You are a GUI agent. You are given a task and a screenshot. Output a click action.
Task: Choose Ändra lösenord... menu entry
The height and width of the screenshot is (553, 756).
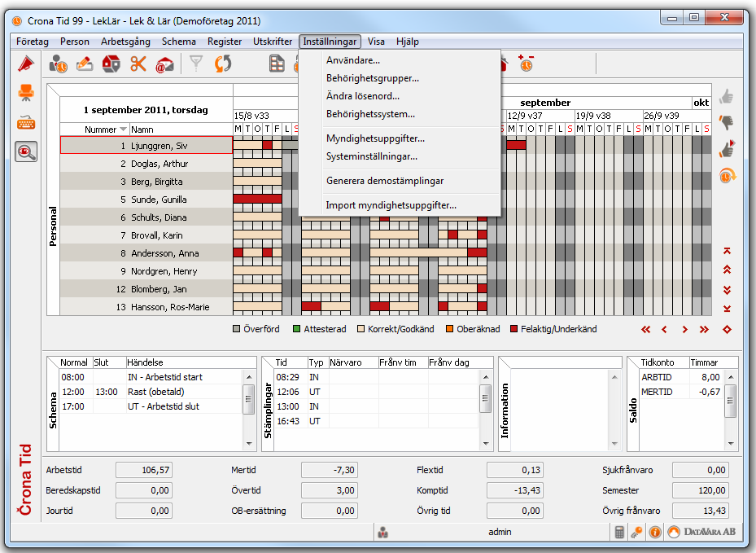point(400,96)
